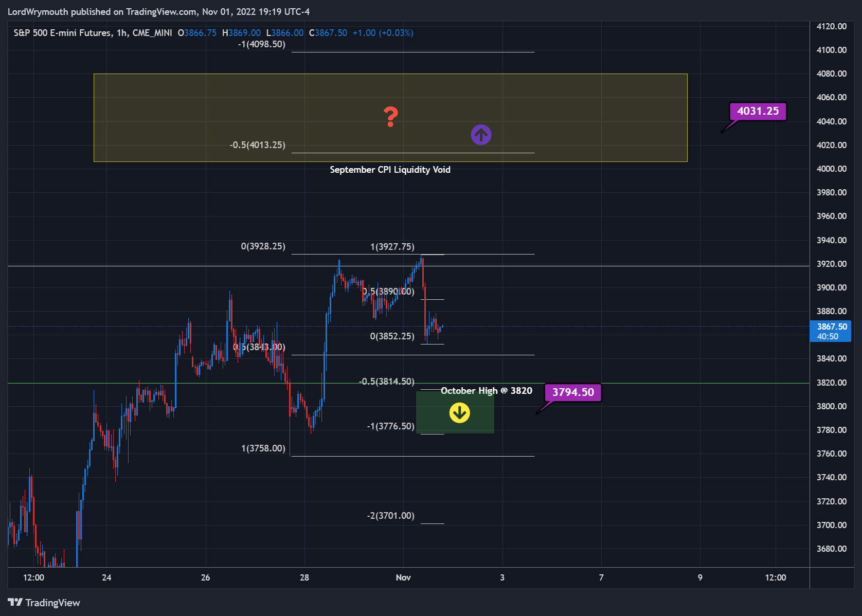Select the 4031.25 purple price callout

(758, 111)
